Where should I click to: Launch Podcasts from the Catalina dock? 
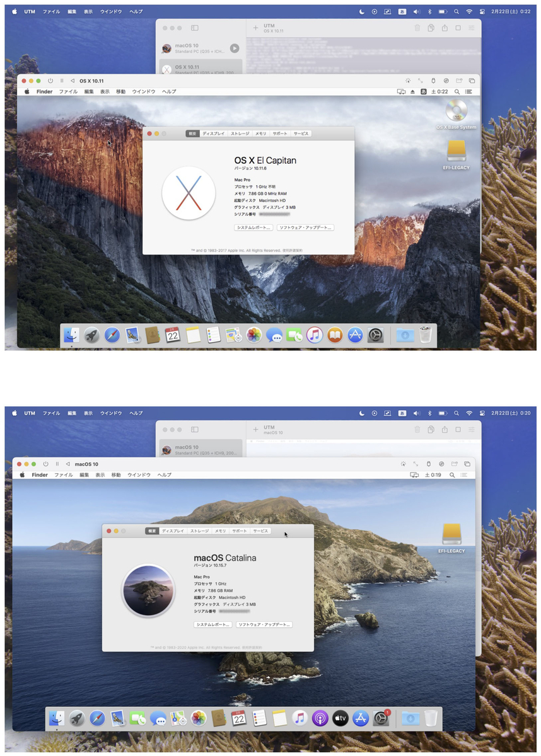pos(320,718)
